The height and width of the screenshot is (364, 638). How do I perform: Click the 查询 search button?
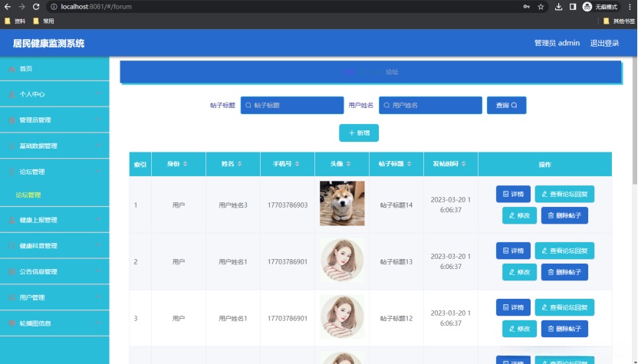tap(507, 105)
